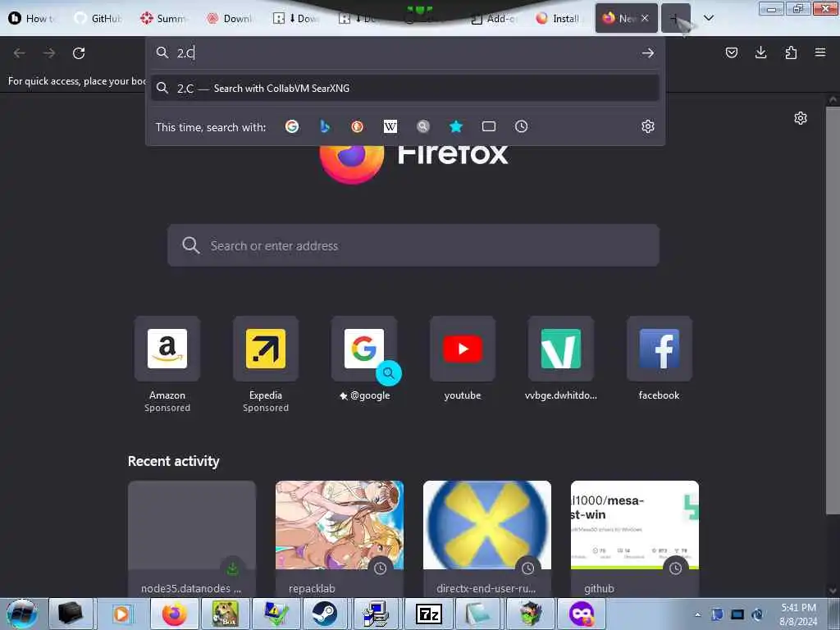Screen dimensions: 840x630
Task: Go forward with the right arrow button
Action: 49,53
